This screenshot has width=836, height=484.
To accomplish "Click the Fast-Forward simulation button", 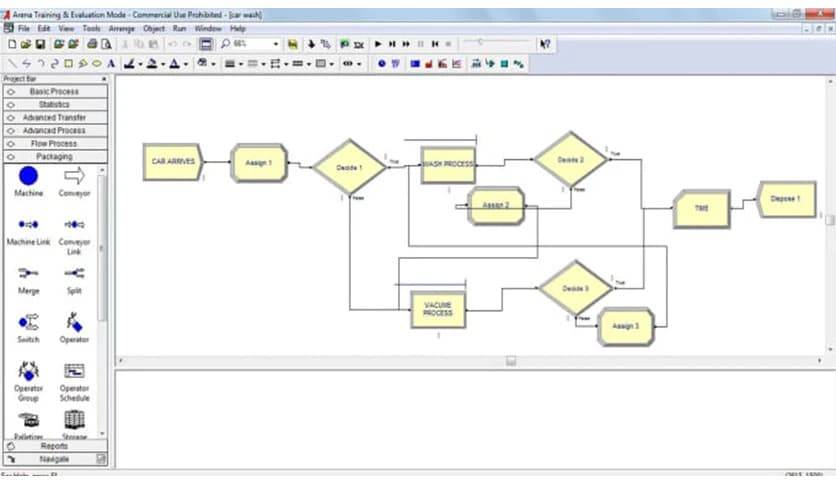I will pyautogui.click(x=406, y=44).
